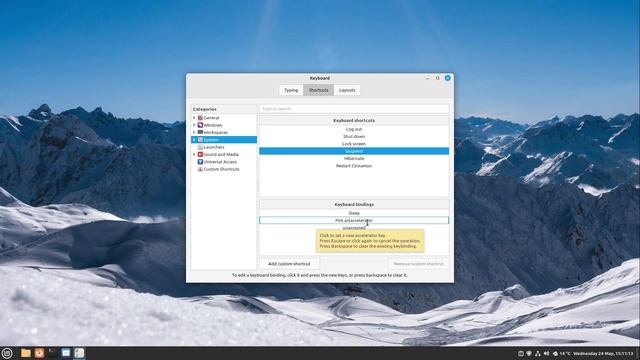Click the Workspaces category icon
Screen dimensions: 640x360
click(200, 132)
